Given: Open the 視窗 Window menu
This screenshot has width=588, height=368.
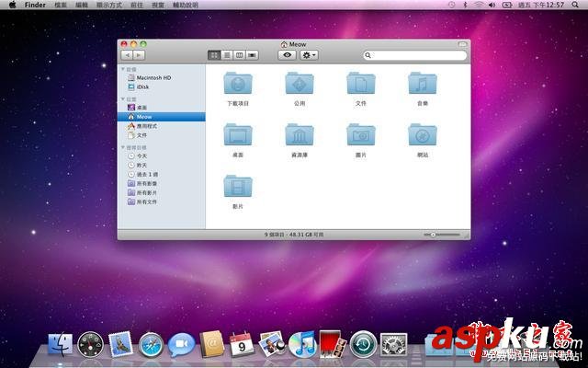Looking at the screenshot, I should [x=158, y=5].
